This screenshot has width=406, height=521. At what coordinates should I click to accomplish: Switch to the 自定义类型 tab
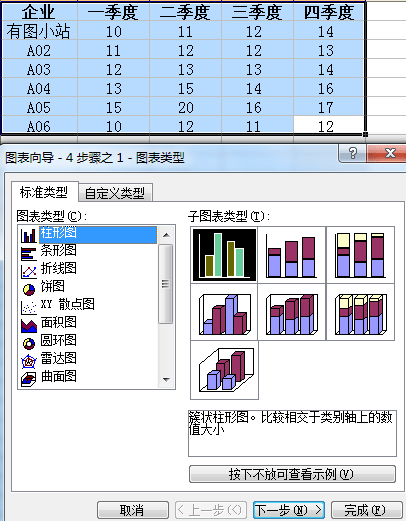115,193
